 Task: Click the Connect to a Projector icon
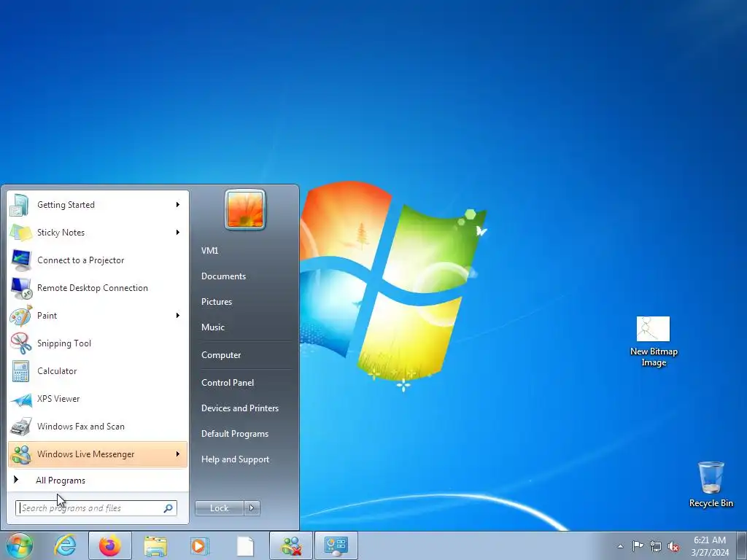point(20,260)
